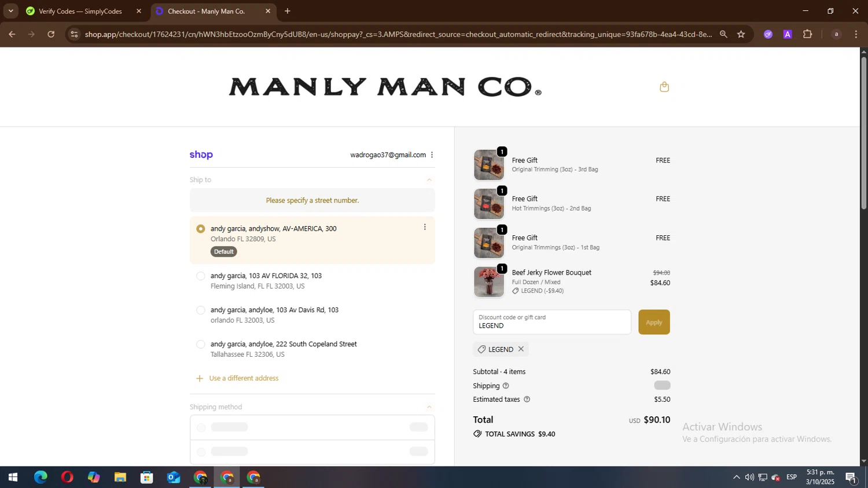The width and height of the screenshot is (868, 488).
Task: Open a new browser tab
Action: click(288, 11)
